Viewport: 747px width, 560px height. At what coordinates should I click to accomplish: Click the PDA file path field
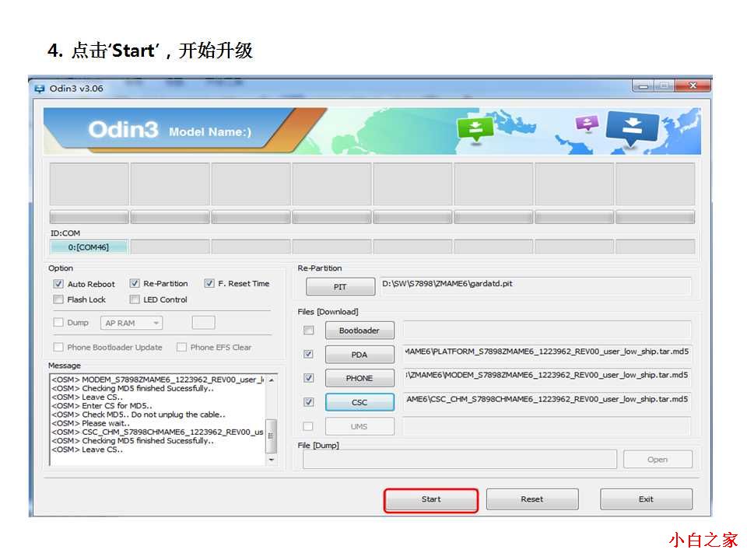[547, 353]
